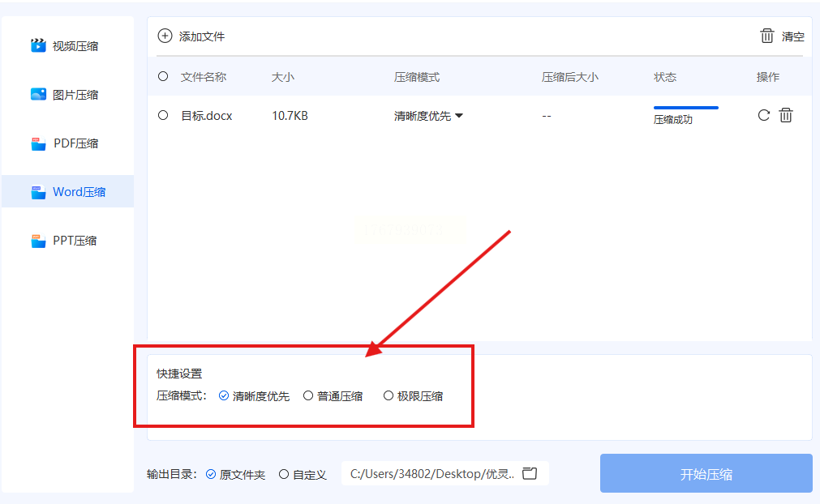Choose the 极限压缩 radio option
This screenshot has height=504, width=820.
(x=413, y=396)
